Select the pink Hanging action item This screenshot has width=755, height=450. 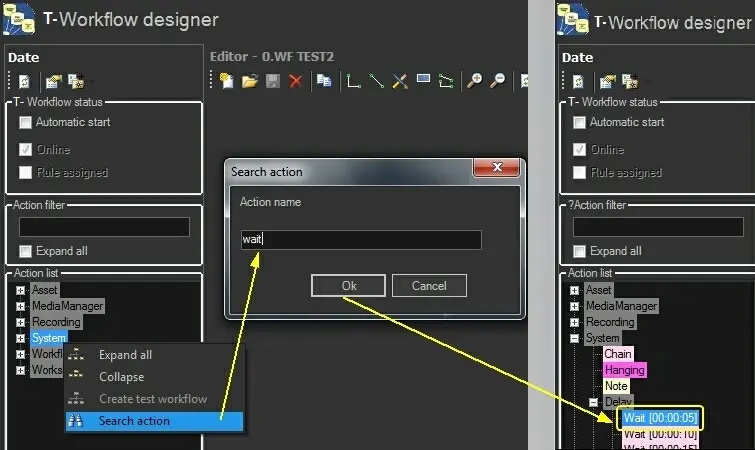click(624, 370)
